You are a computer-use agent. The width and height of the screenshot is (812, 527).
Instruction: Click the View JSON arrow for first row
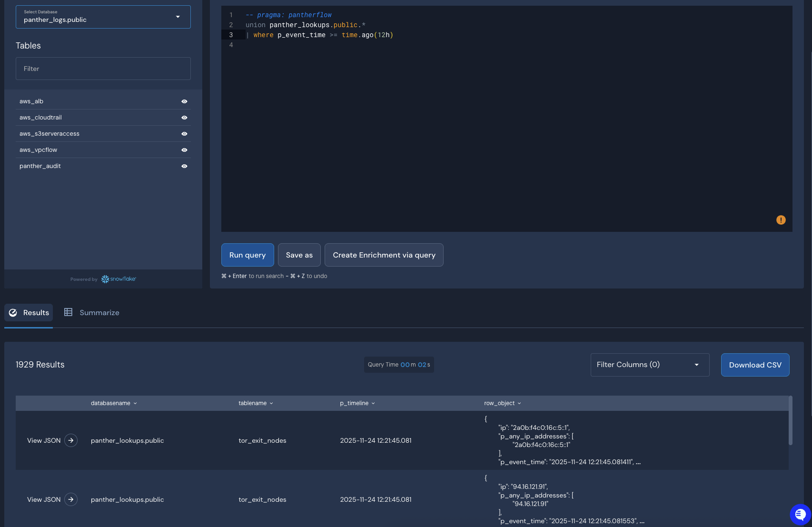point(71,440)
